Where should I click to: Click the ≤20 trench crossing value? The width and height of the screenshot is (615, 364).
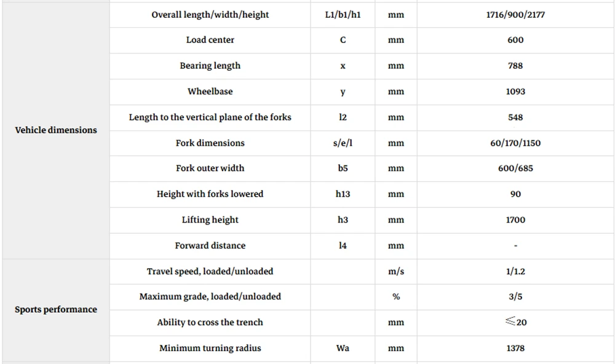[x=515, y=322]
